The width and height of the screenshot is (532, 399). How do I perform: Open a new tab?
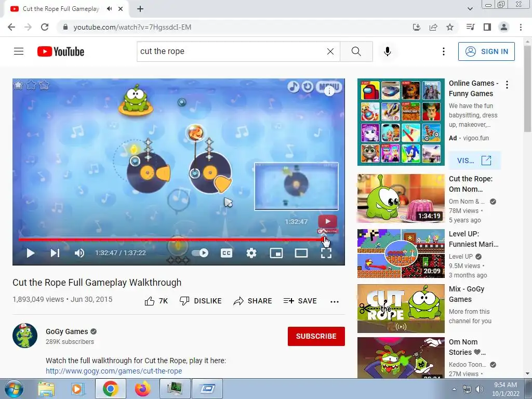pos(140,9)
